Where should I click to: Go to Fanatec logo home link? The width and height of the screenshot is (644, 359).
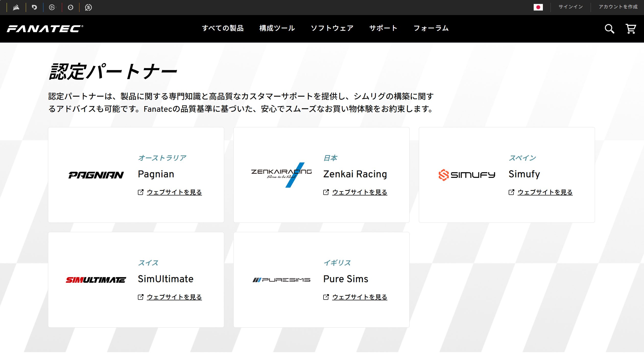[45, 29]
